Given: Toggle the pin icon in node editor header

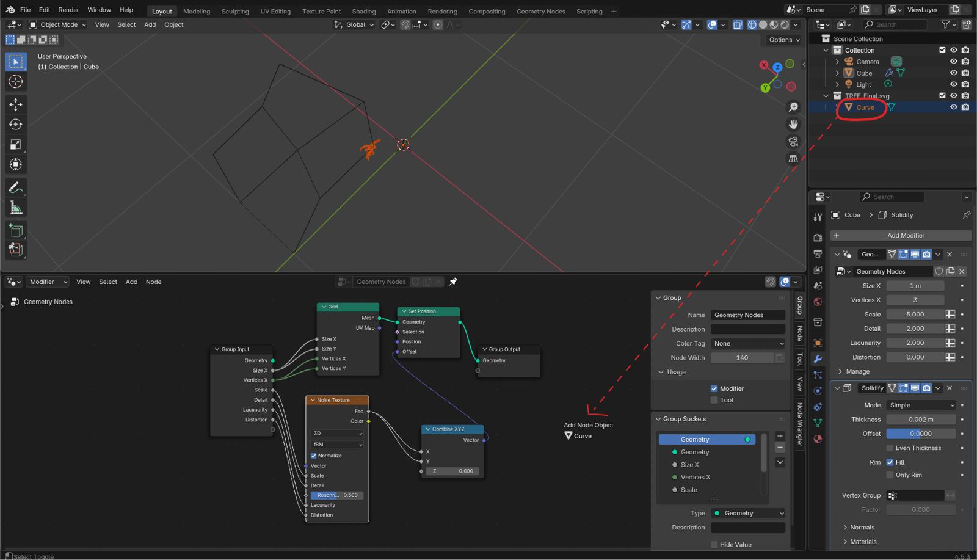Looking at the screenshot, I should (x=453, y=282).
